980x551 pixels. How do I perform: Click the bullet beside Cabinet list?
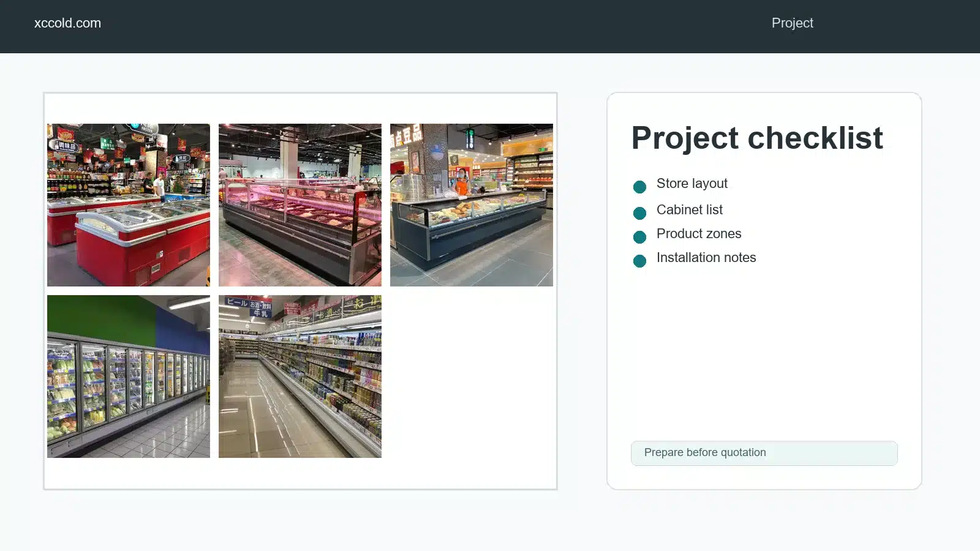639,213
